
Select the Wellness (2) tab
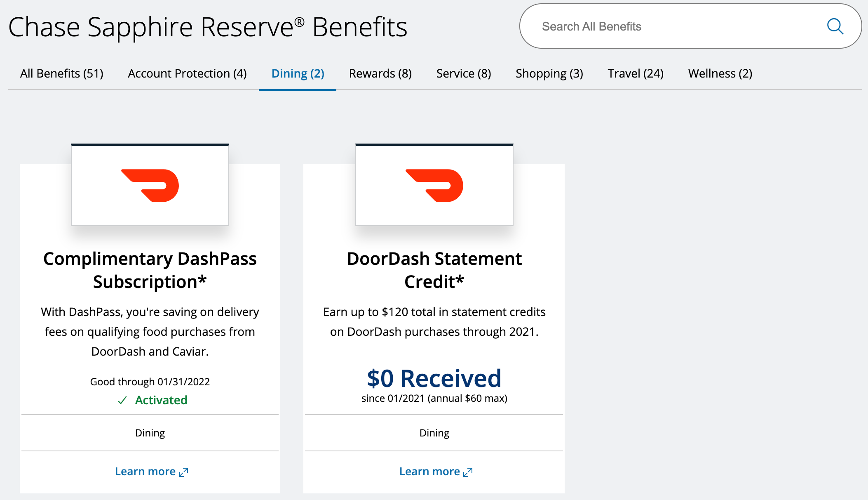click(x=720, y=73)
